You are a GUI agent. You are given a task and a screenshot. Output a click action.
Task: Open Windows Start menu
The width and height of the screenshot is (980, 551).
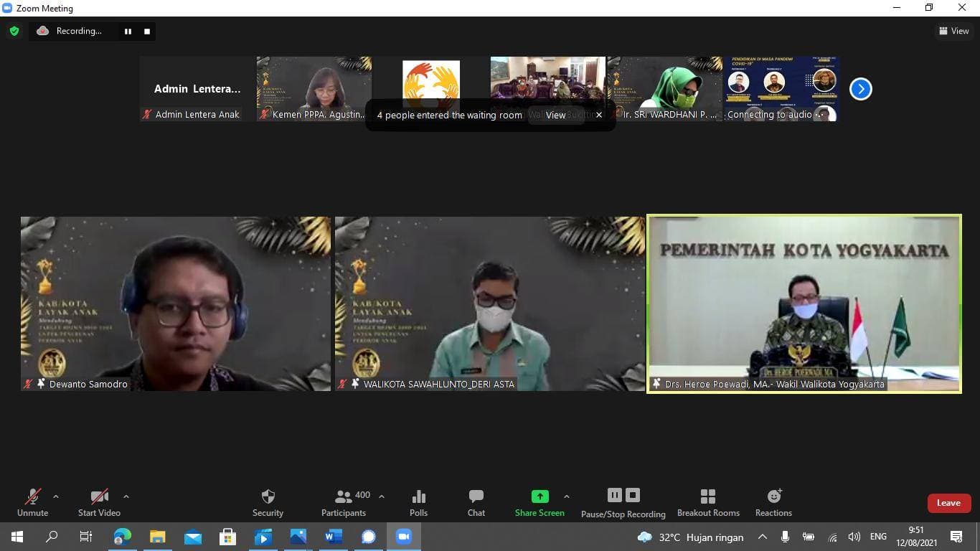point(17,537)
